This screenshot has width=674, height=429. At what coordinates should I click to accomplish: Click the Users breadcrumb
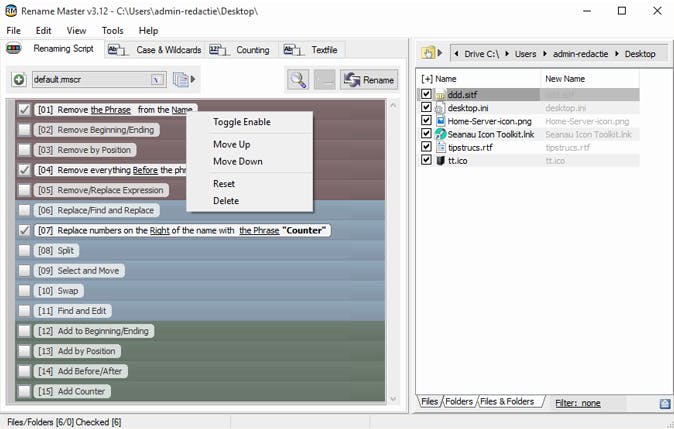(x=525, y=54)
